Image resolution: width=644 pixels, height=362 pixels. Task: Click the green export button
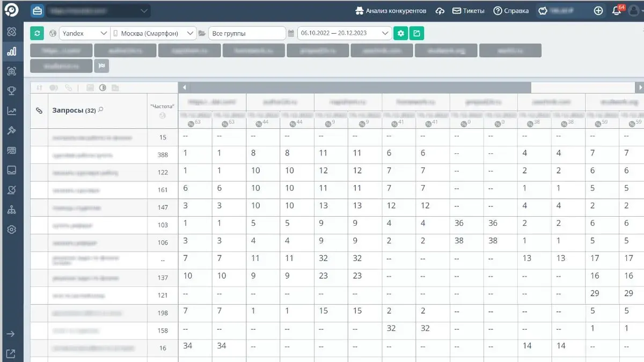[416, 33]
